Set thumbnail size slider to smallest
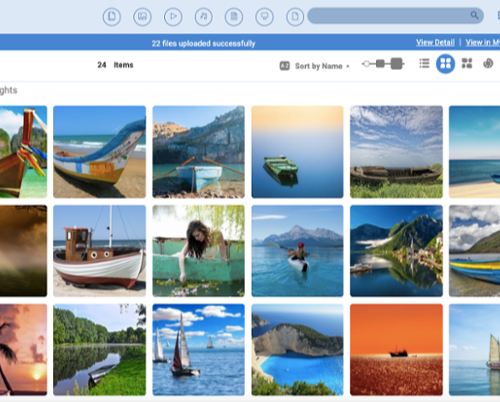Screen dimensions: 500x403 (x=366, y=63)
